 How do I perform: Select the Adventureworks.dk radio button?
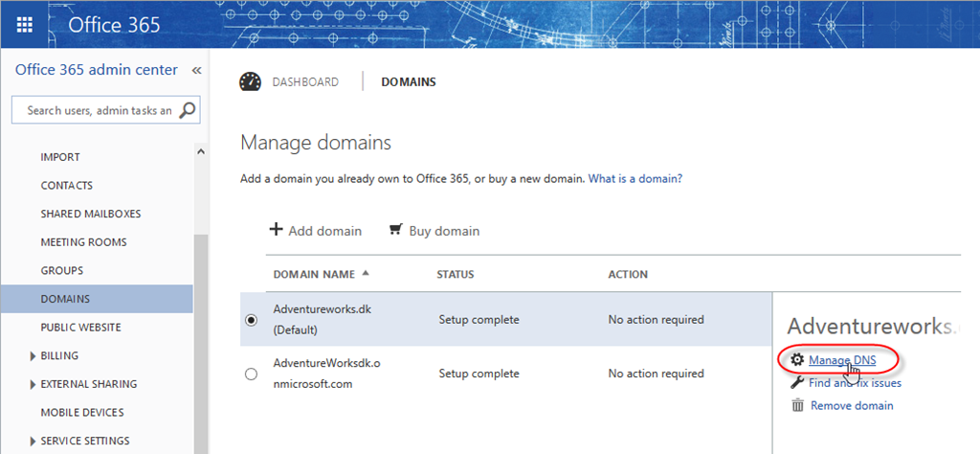[252, 320]
